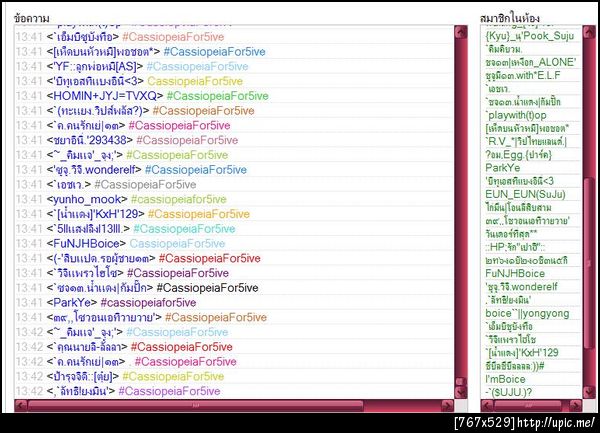Select ?อม.Egg.{ปาร์ค} in the member list

[518, 155]
